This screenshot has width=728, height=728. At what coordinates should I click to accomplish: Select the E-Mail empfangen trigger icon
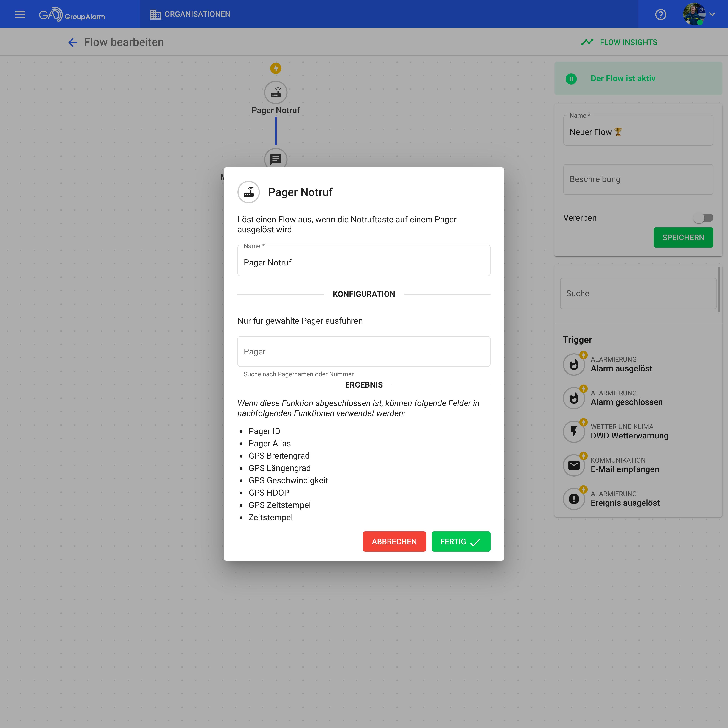pos(573,465)
